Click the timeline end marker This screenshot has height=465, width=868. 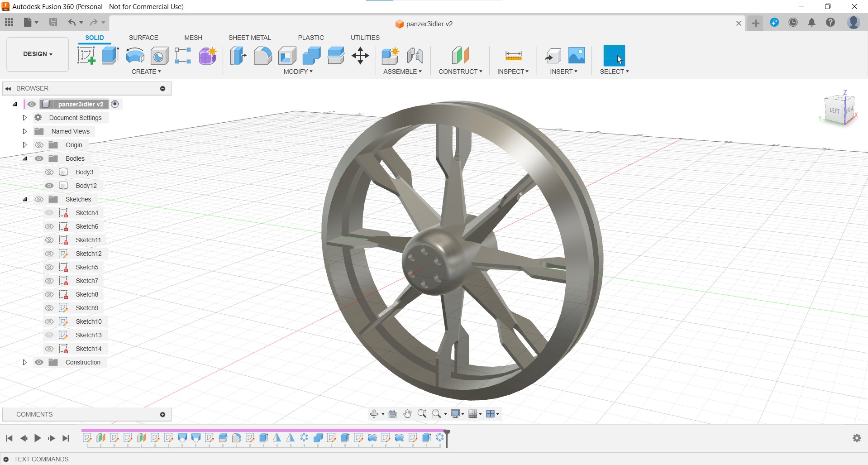click(447, 438)
